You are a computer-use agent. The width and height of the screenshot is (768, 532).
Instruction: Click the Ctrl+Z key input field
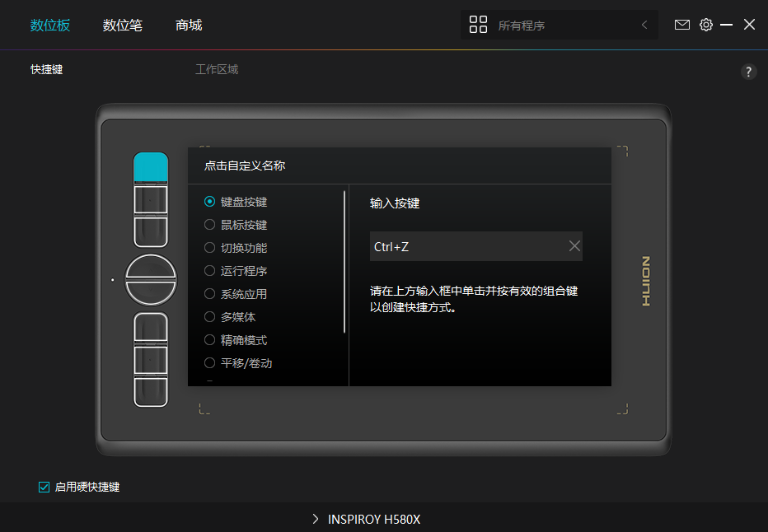(x=476, y=246)
